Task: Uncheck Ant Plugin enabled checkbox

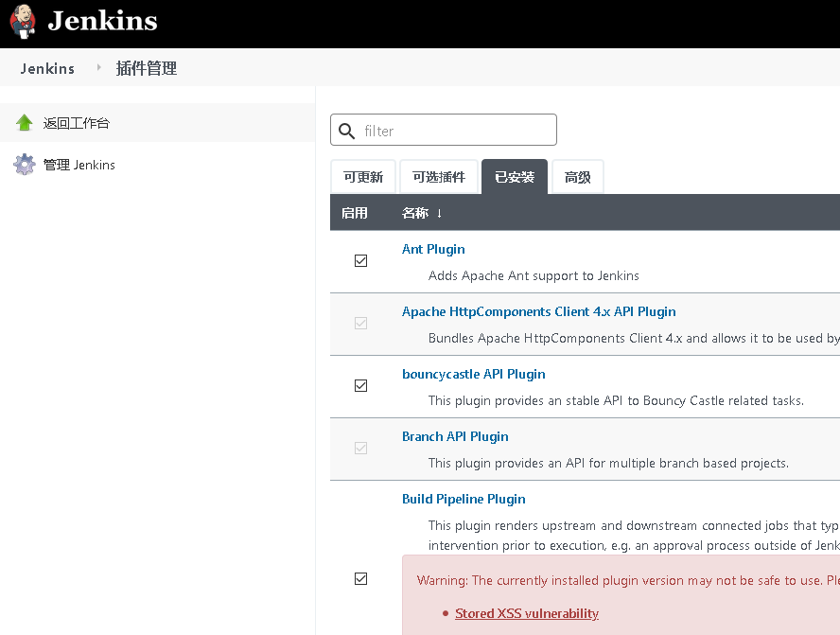Action: [361, 261]
